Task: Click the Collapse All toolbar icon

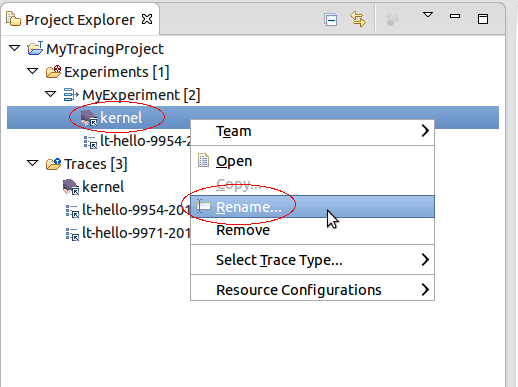Action: (330, 20)
